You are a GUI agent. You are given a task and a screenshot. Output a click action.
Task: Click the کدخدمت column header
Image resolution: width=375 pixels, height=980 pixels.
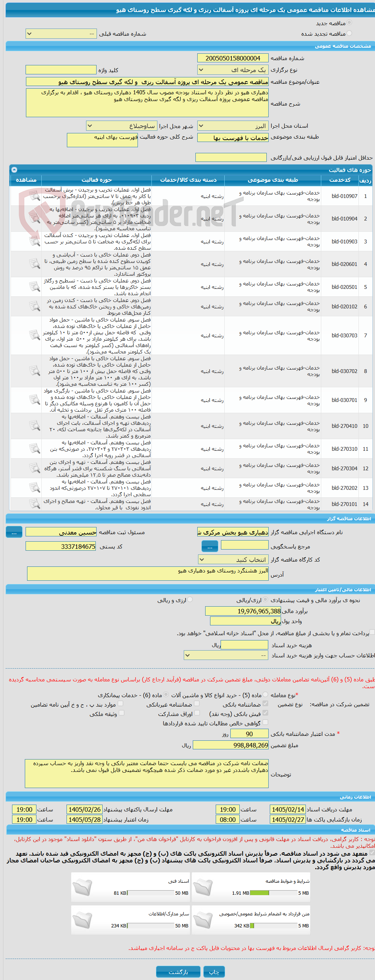(340, 180)
